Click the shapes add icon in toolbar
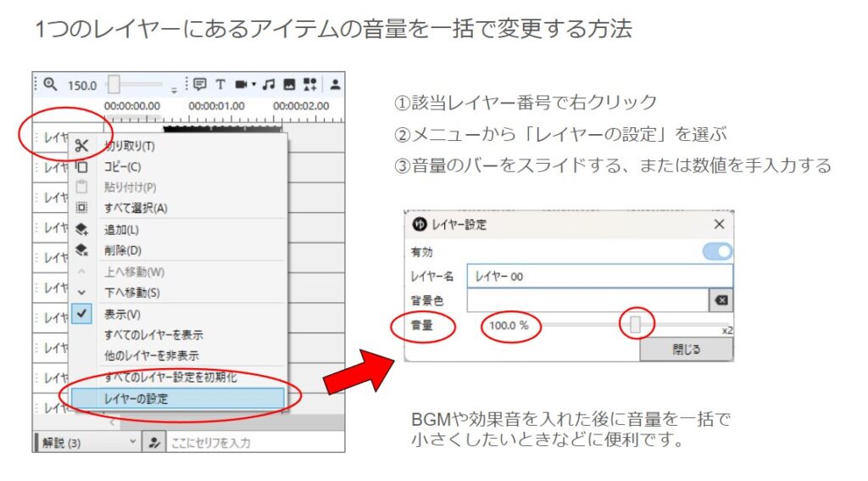Viewport: 868px width, 481px height. pyautogui.click(x=310, y=84)
